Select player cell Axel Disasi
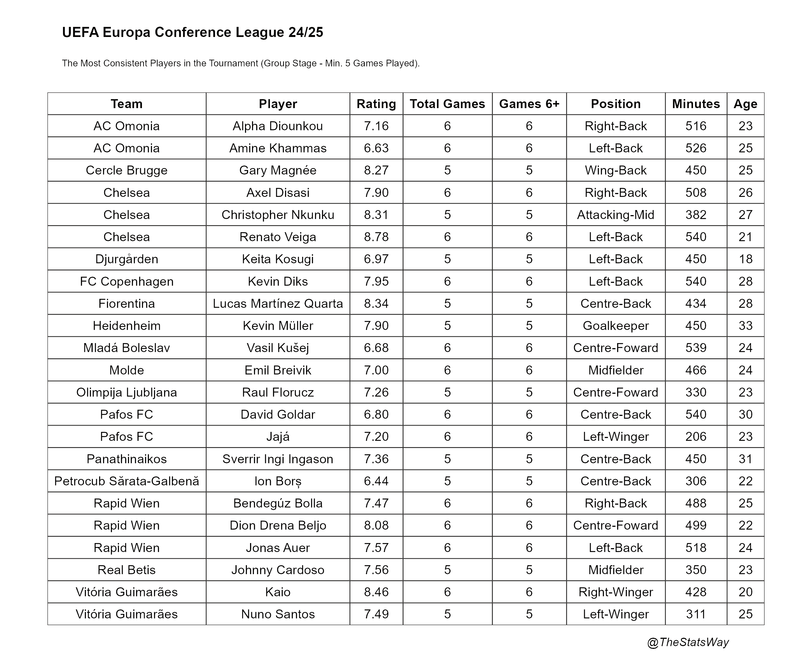 tap(278, 193)
